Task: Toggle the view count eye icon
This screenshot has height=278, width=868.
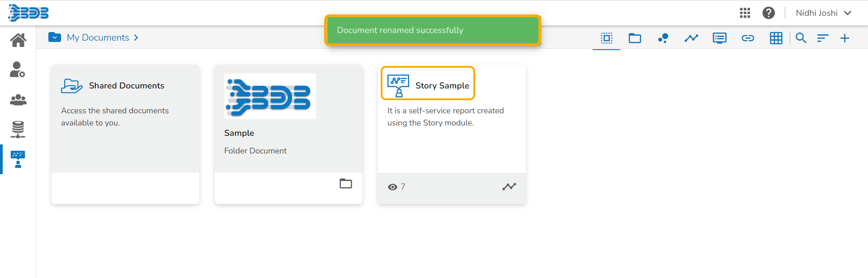Action: (392, 187)
